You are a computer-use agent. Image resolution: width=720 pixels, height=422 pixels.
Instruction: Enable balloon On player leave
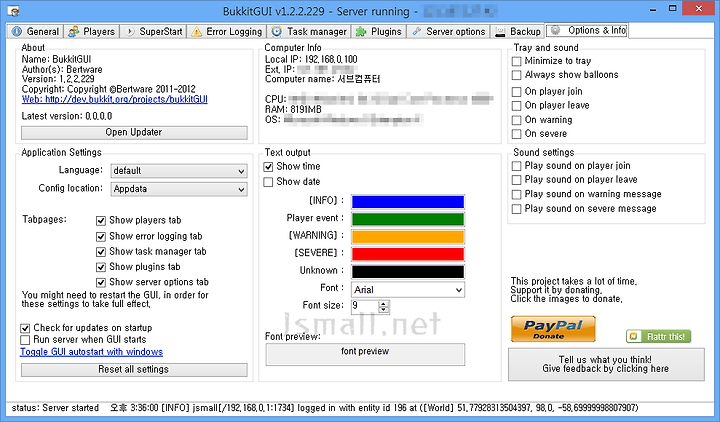517,106
